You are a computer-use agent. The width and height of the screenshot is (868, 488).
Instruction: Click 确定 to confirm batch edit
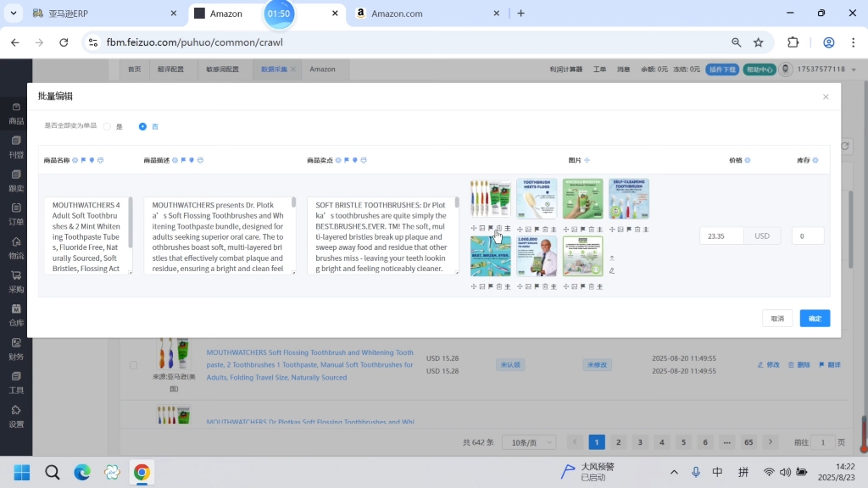815,319
